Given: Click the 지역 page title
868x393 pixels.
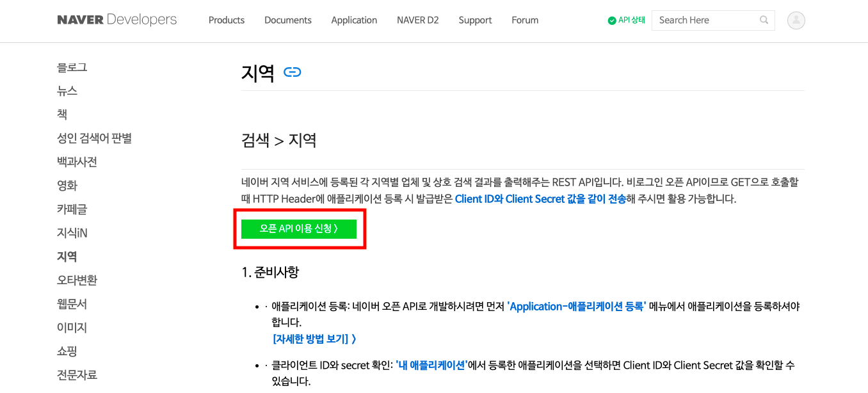Looking at the screenshot, I should [258, 73].
